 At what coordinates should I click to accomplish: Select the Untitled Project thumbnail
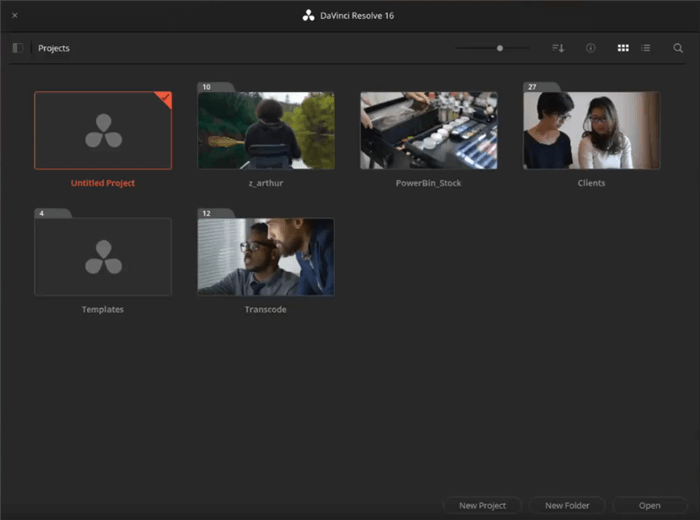pos(103,131)
